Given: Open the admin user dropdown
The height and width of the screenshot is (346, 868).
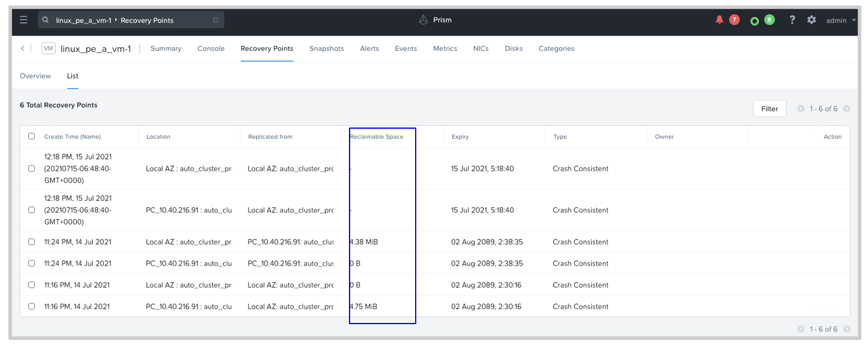Looking at the screenshot, I should [x=841, y=20].
